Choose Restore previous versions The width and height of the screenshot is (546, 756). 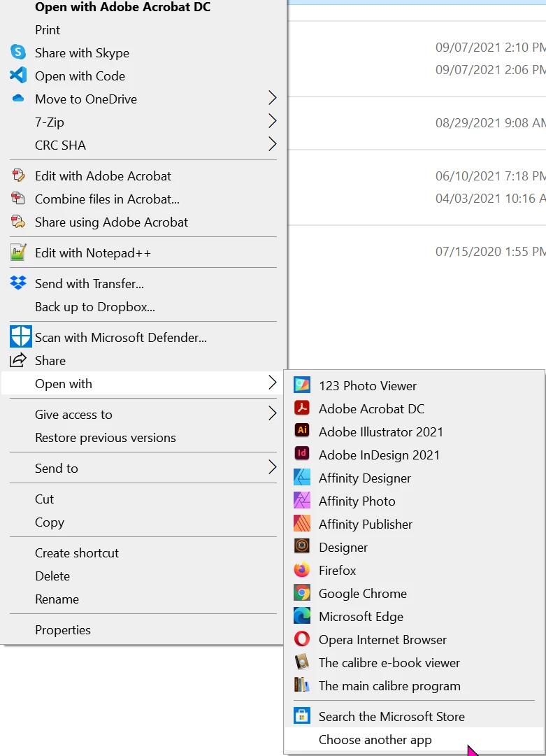click(x=105, y=438)
